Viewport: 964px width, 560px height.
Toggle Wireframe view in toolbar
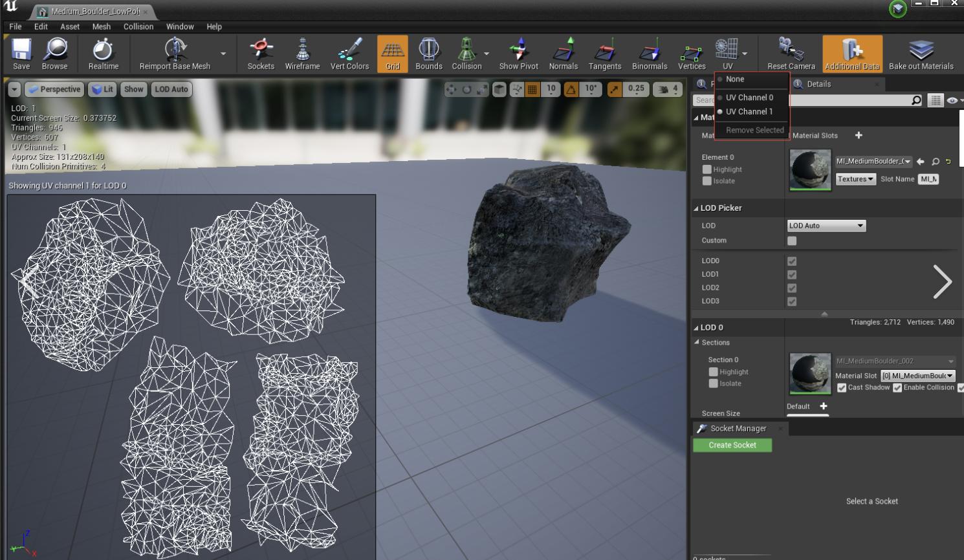click(x=302, y=53)
